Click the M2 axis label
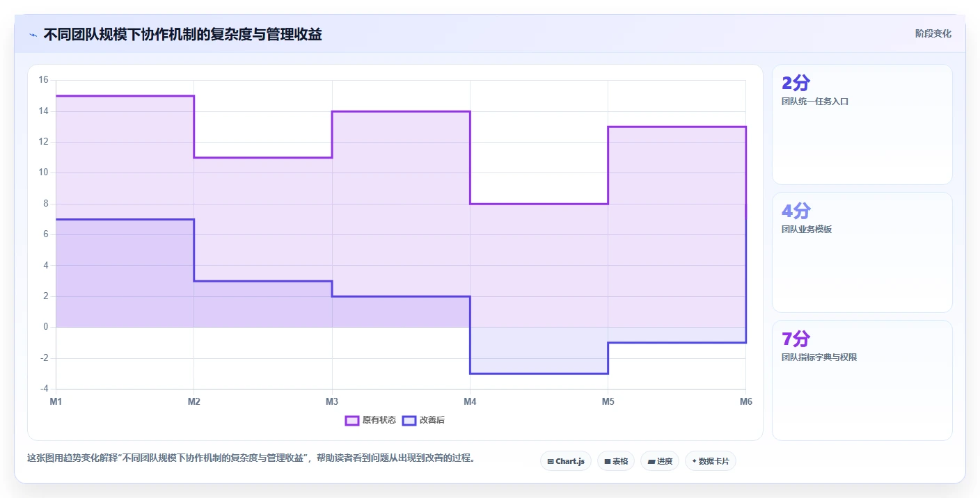The image size is (980, 498). tap(194, 401)
